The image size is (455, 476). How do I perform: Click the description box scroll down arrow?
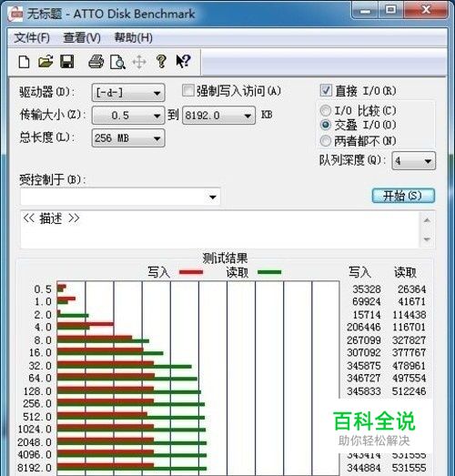(x=427, y=239)
